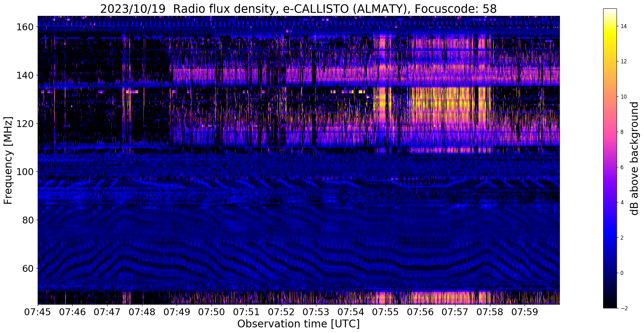Click the 100 frequency tick label
This screenshot has width=644, height=333.
(25, 172)
